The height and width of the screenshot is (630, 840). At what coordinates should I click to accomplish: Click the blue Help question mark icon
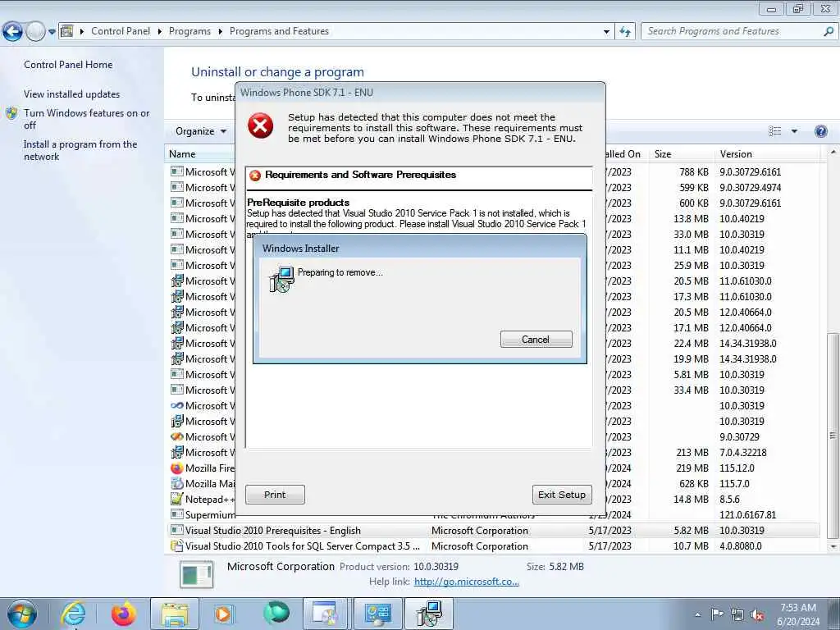click(x=820, y=131)
